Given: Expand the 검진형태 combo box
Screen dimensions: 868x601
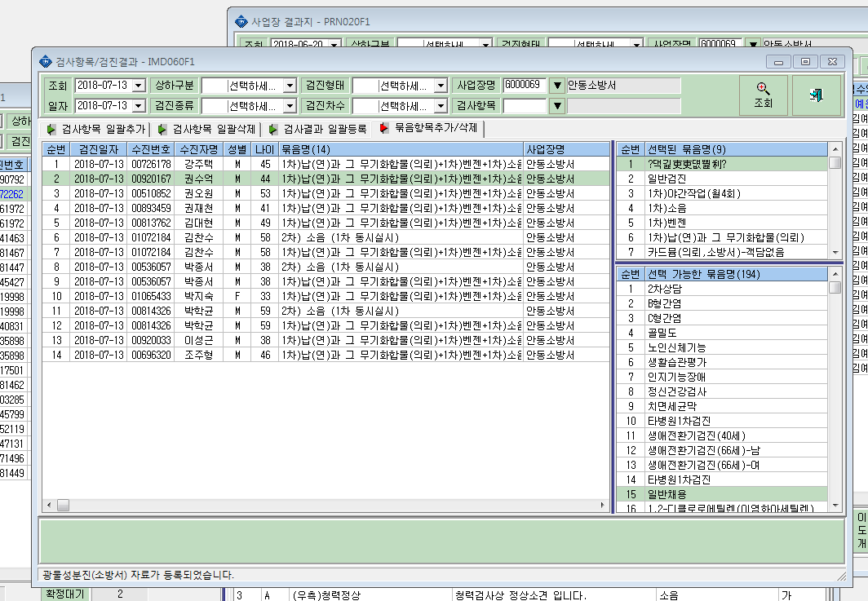Looking at the screenshot, I should (x=441, y=86).
